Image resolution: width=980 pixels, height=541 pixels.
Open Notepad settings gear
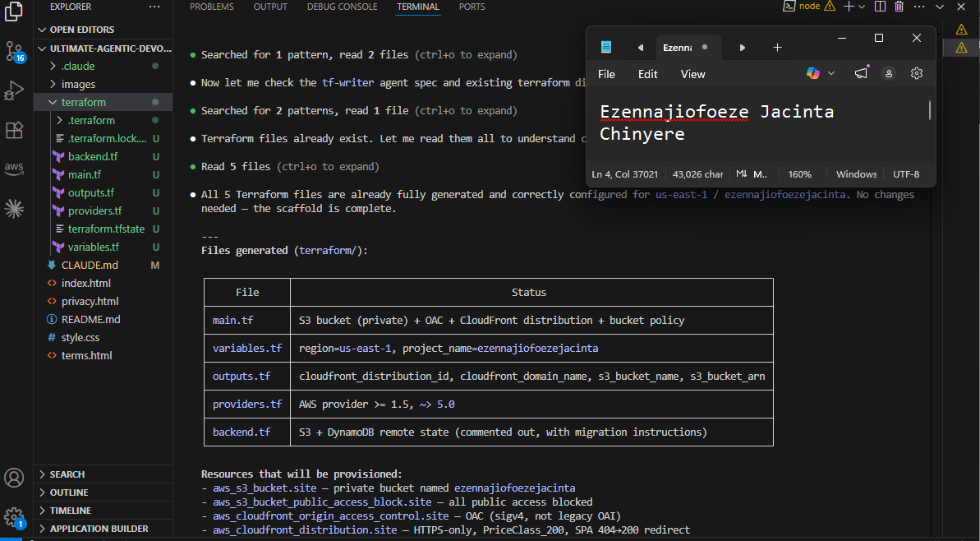pos(917,73)
